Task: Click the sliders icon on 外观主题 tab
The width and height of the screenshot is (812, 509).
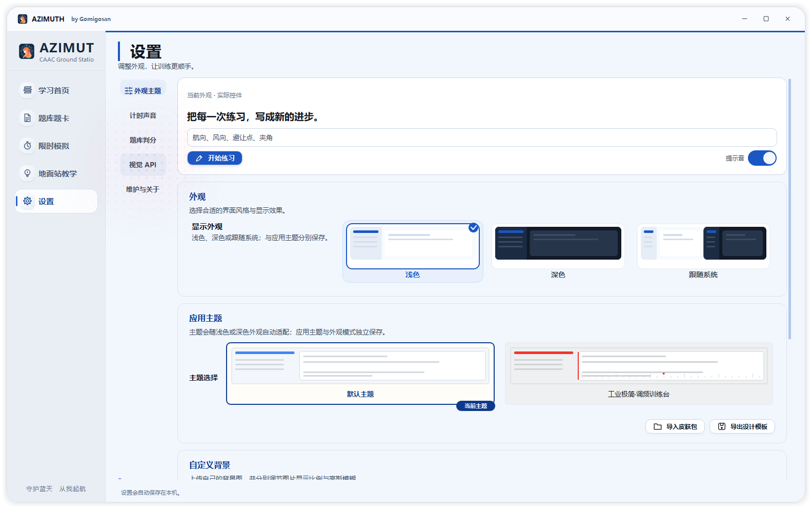Action: [x=129, y=91]
